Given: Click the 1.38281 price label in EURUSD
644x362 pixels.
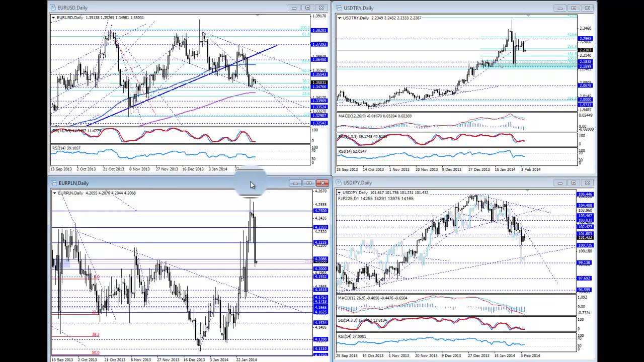Looking at the screenshot, I should pos(319,30).
